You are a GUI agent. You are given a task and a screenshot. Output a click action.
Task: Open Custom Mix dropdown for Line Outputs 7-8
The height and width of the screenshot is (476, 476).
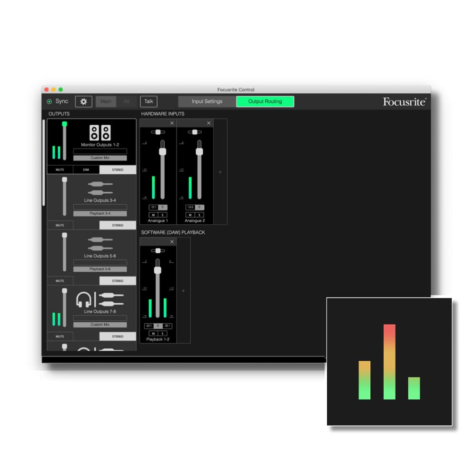pyautogui.click(x=100, y=325)
